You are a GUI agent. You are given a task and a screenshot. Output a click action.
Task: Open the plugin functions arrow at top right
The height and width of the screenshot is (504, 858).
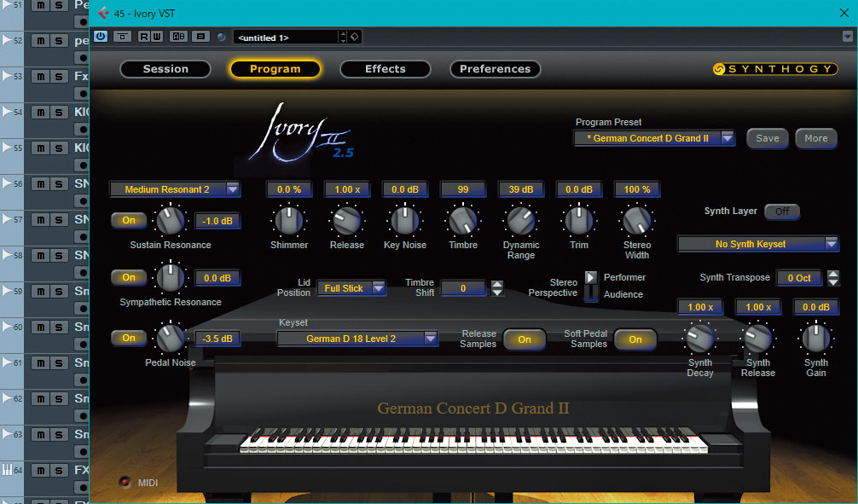[x=847, y=37]
